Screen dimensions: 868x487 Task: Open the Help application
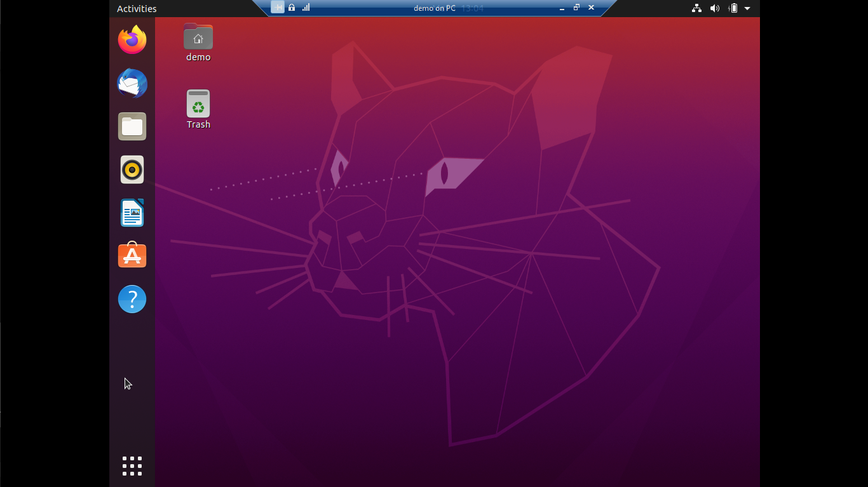(132, 298)
